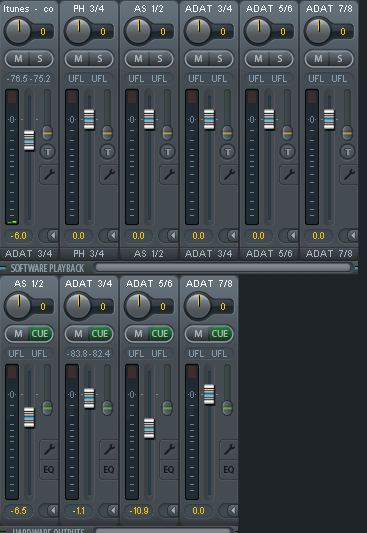367x533 pixels.
Task: Expand Itunes channel with arrow button
Action: click(x=49, y=235)
